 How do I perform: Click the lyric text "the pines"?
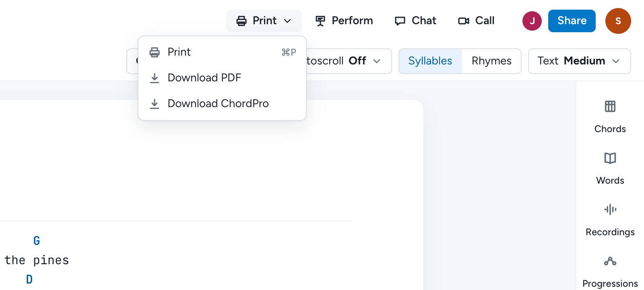point(37,260)
